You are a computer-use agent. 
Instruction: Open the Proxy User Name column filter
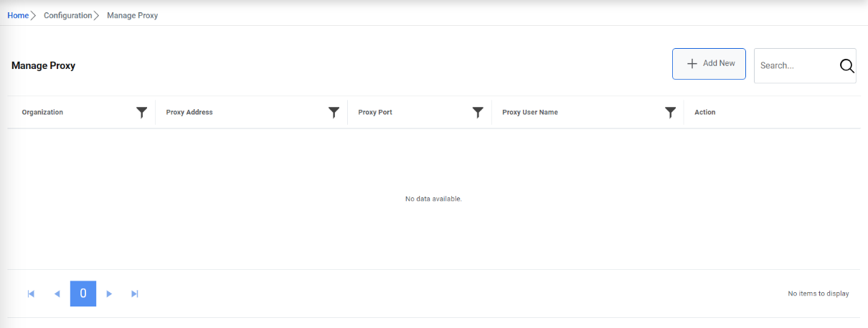(x=670, y=112)
